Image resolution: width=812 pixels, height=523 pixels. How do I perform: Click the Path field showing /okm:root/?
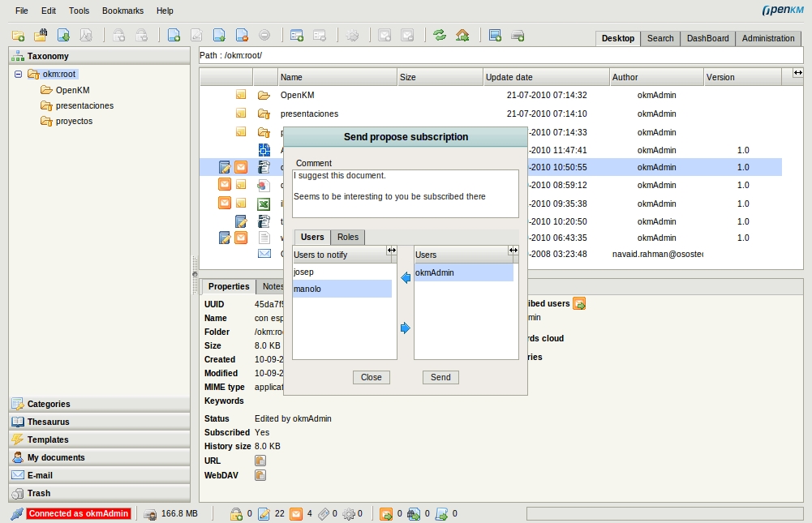[501, 55]
